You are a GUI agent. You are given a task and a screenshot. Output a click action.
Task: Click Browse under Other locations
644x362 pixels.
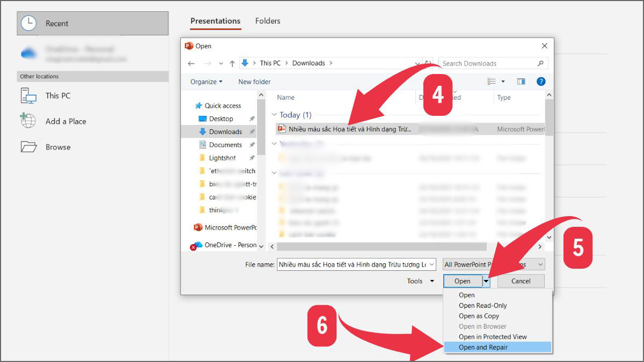tap(58, 146)
